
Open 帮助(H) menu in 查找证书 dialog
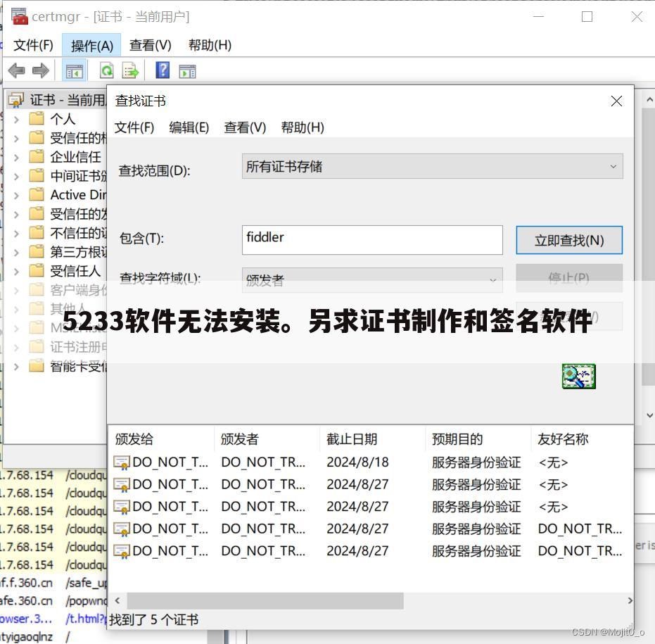coord(303,127)
